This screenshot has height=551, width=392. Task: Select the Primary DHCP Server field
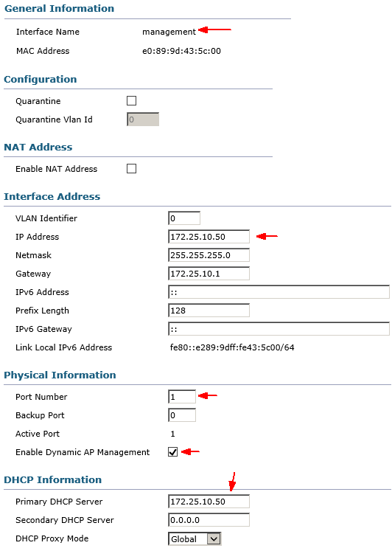[209, 502]
